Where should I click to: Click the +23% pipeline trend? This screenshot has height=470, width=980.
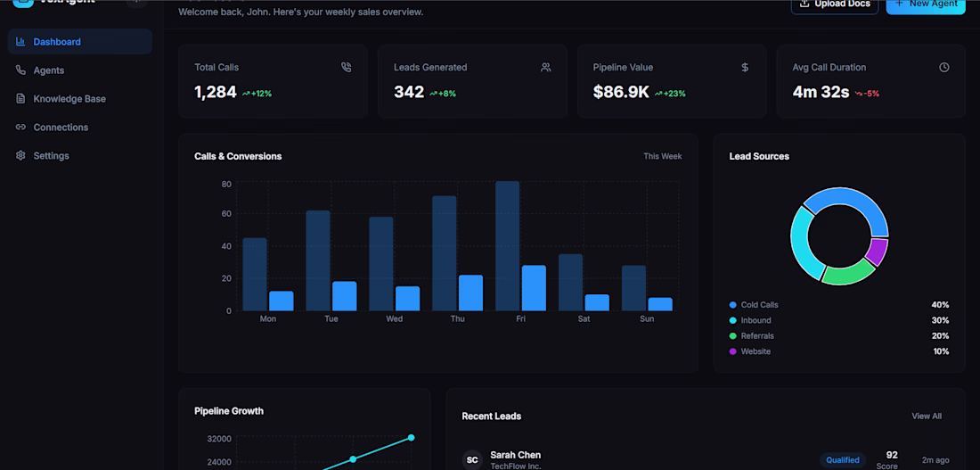[670, 94]
